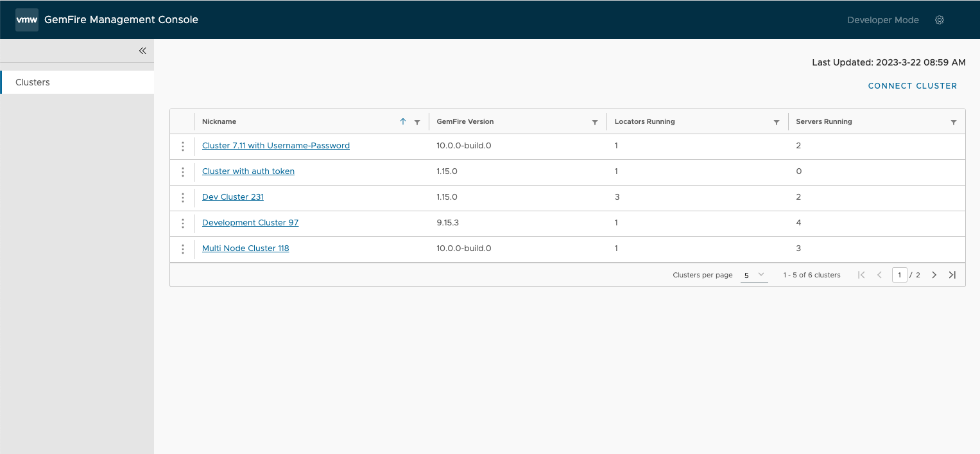
Task: Click the Nickname column header
Action: coord(219,121)
